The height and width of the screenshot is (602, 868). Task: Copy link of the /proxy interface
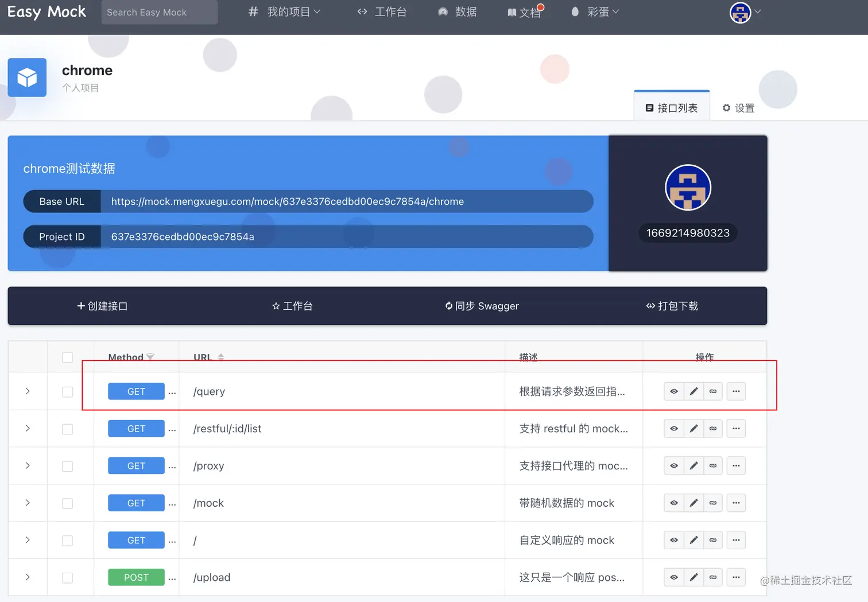pyautogui.click(x=713, y=466)
